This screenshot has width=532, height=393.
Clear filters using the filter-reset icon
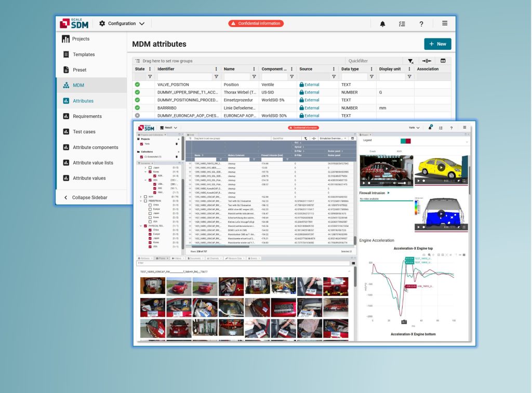410,61
